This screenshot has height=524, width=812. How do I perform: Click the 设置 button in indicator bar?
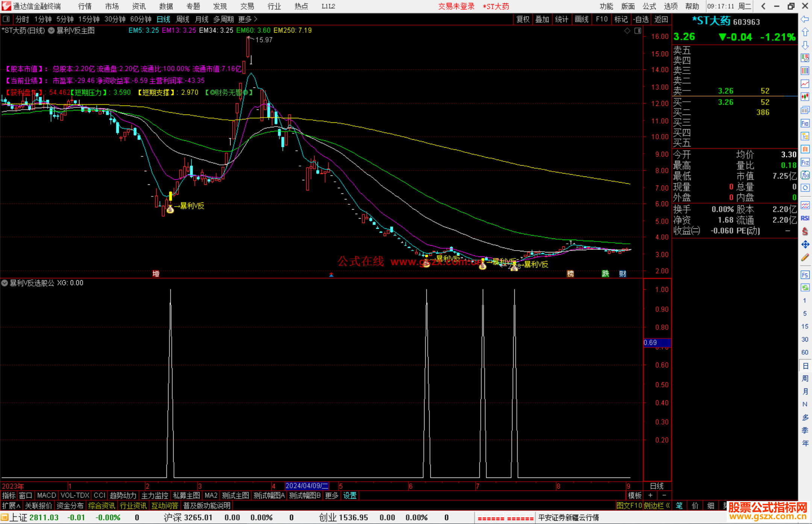350,495
